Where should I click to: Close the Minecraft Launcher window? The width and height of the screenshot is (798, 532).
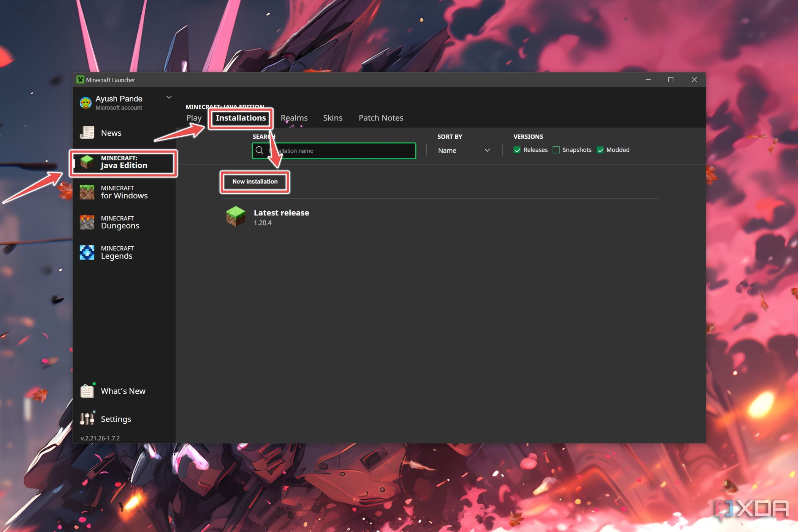(x=694, y=79)
